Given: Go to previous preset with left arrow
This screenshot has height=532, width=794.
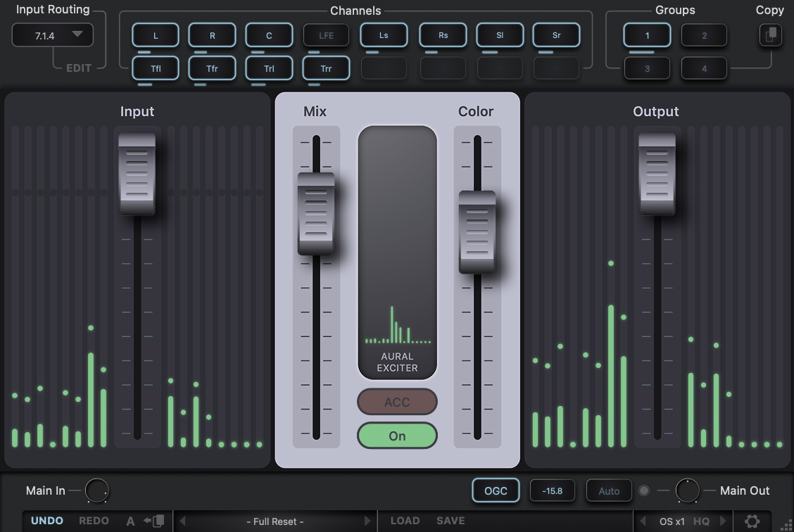Looking at the screenshot, I should click(x=183, y=521).
